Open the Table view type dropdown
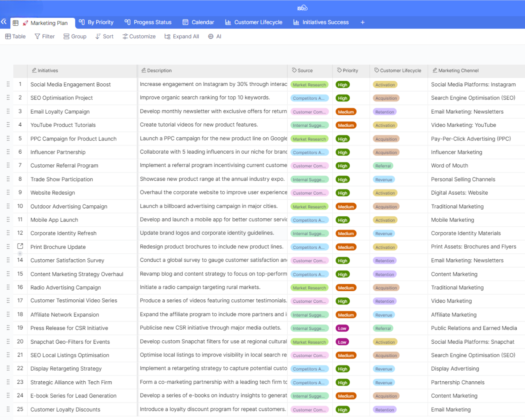Image resolution: width=525 pixels, height=420 pixels. 15,36
